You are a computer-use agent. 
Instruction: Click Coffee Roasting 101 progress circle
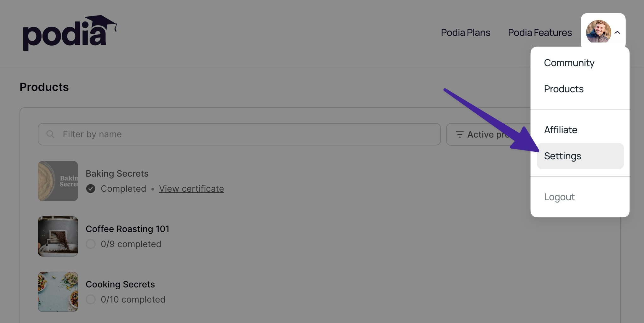[x=91, y=244]
